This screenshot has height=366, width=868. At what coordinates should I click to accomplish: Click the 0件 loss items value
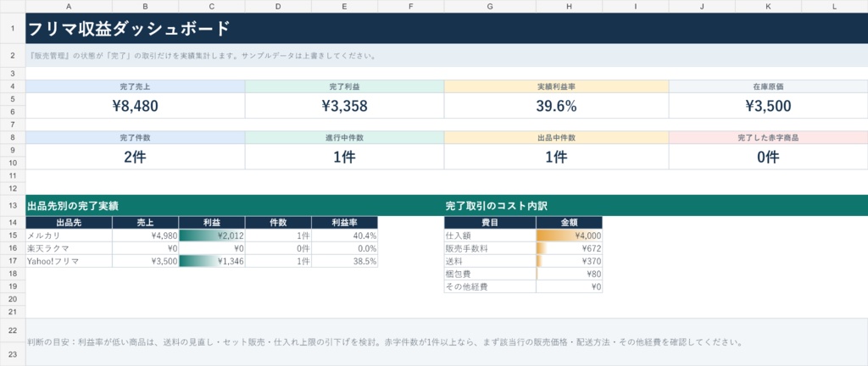768,157
